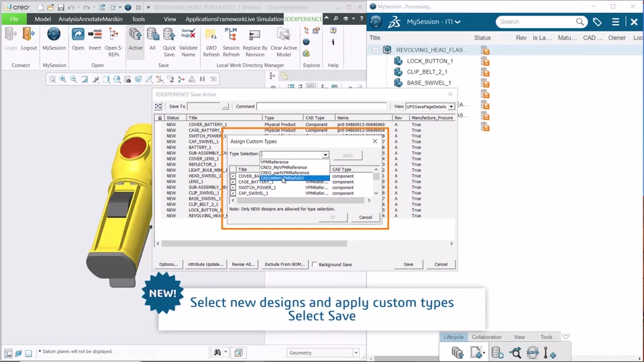This screenshot has height=362, width=644.
Task: Click the pause icon in graphics toolbar
Action: 203,79
